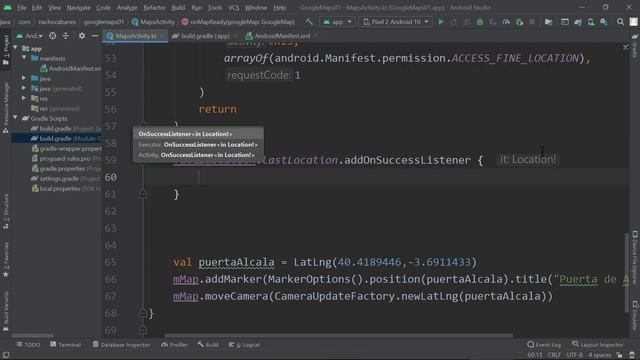
Task: Click the Stop square icon
Action: 532,22
